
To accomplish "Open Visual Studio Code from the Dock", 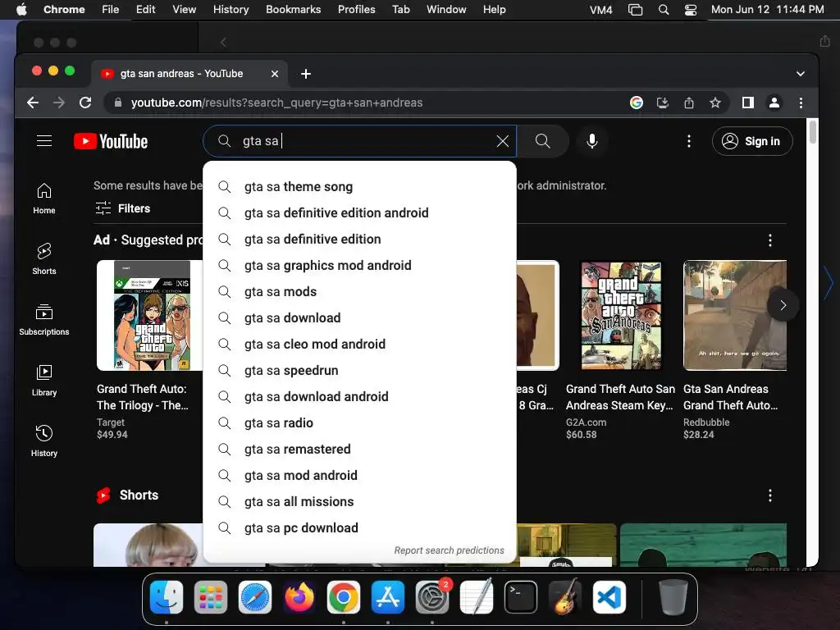I will point(609,597).
